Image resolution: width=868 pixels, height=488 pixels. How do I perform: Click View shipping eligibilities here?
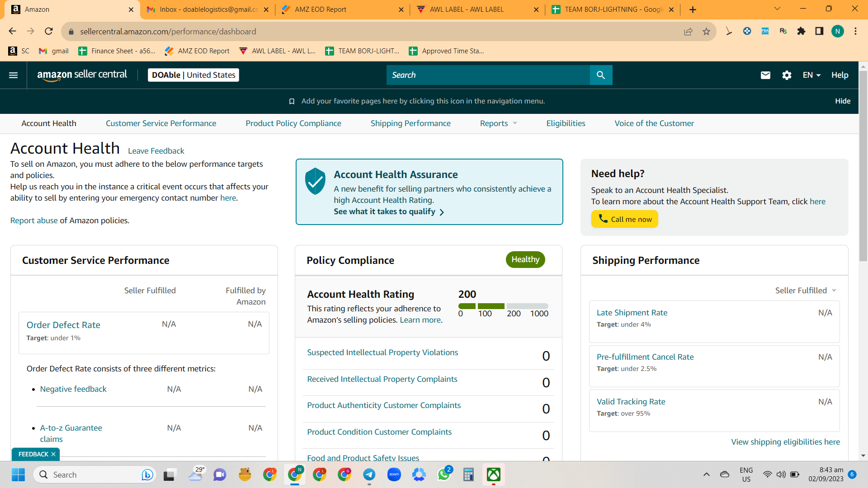[x=785, y=442]
